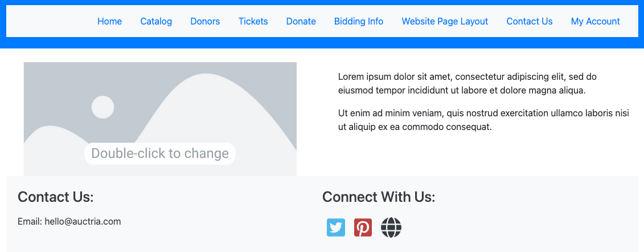Select Donors in the navigation bar

pos(205,22)
